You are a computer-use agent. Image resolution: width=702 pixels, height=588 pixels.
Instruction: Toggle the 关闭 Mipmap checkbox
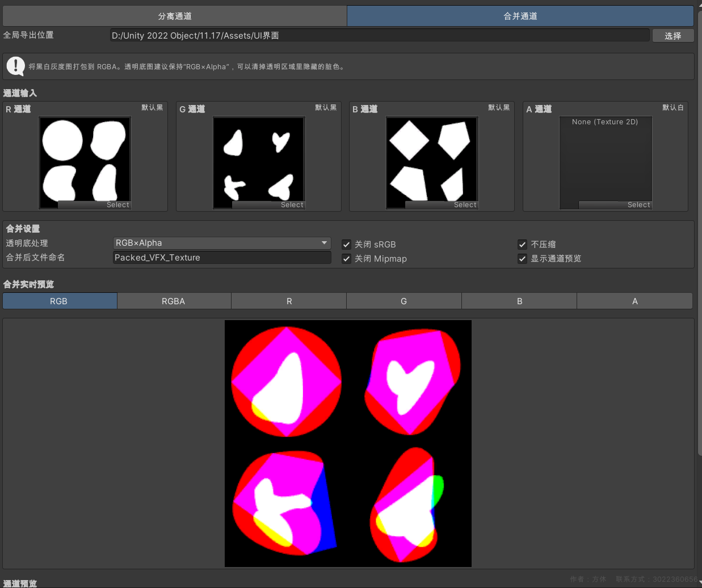pyautogui.click(x=346, y=259)
